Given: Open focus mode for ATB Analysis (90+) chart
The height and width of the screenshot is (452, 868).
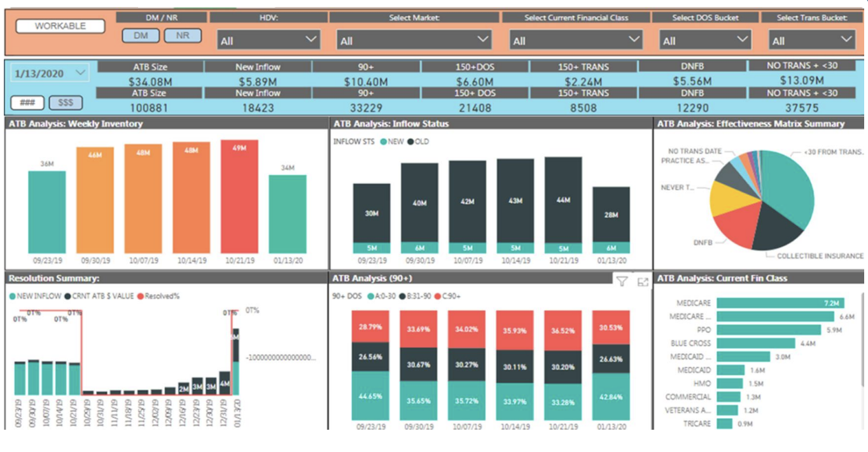Looking at the screenshot, I should point(642,282).
